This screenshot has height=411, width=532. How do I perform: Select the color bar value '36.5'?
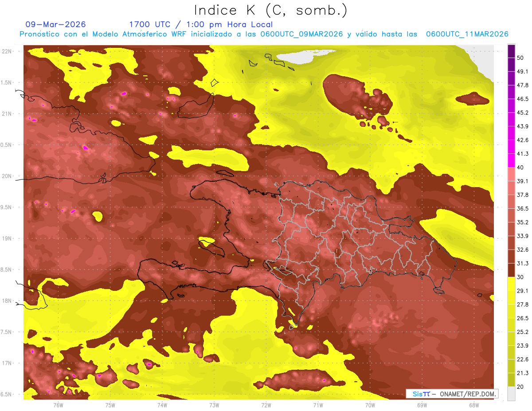click(x=523, y=208)
